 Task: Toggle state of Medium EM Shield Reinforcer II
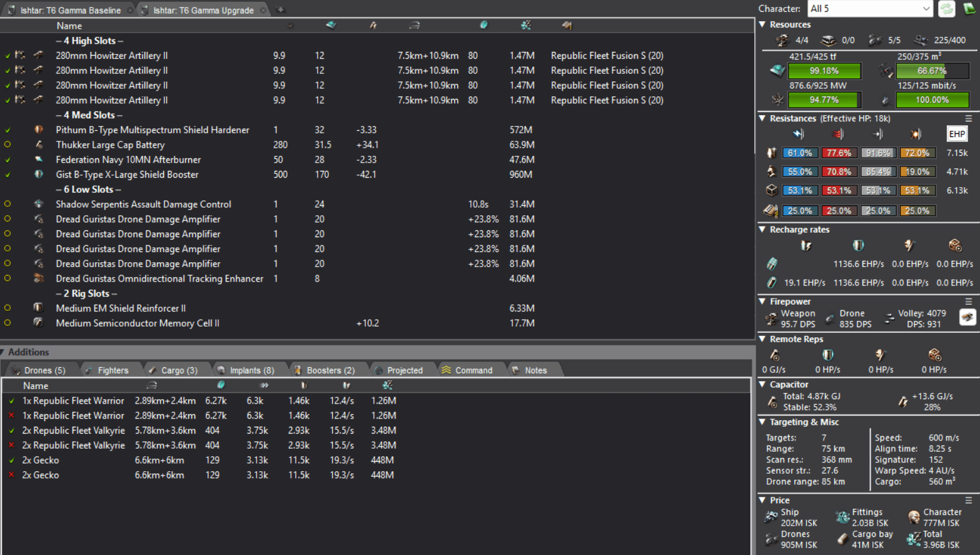pos(8,308)
